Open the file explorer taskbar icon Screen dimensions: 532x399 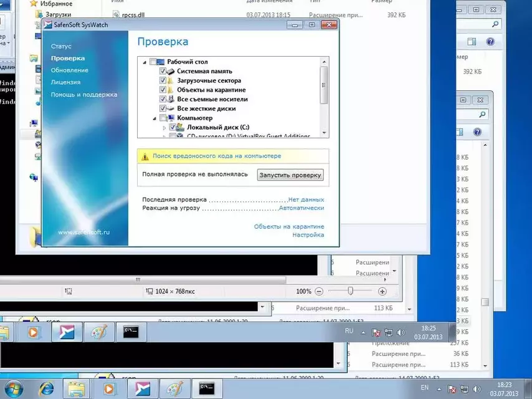click(x=77, y=389)
